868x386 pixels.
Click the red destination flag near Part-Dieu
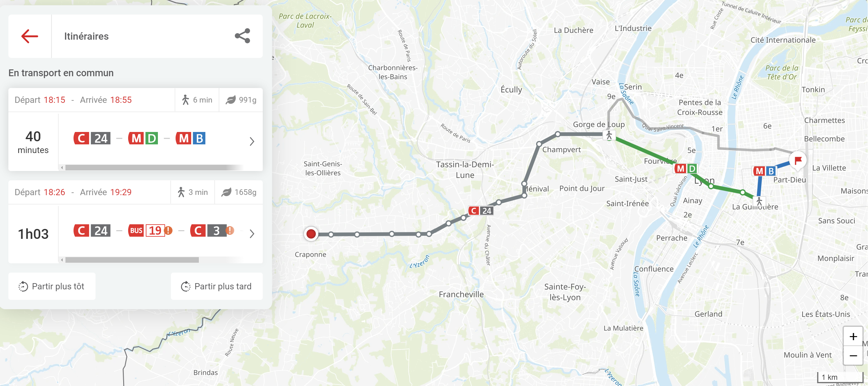(x=798, y=160)
